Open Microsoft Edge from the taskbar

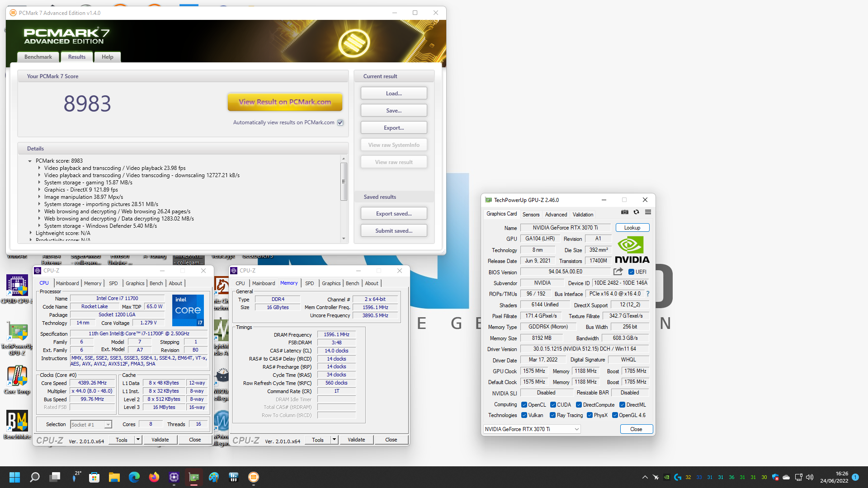tap(134, 477)
